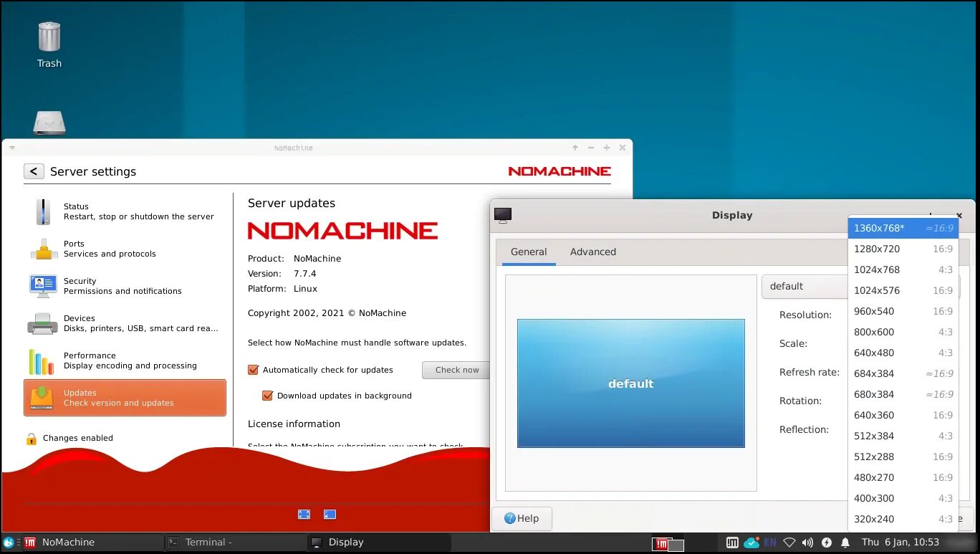980x554 pixels.
Task: Switch to NoMachine in the taskbar
Action: coord(92,543)
